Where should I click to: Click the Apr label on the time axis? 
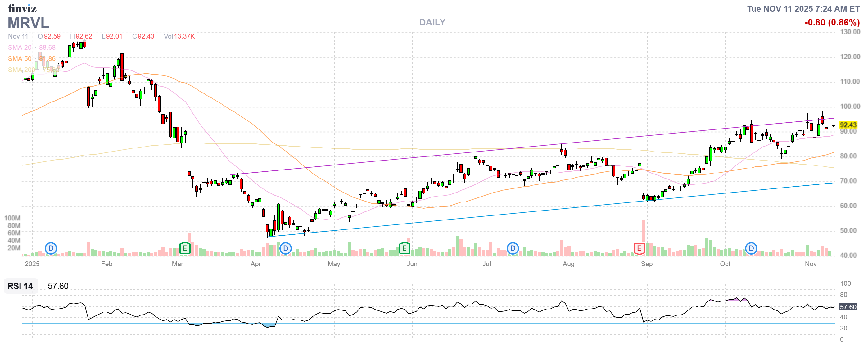(x=256, y=264)
